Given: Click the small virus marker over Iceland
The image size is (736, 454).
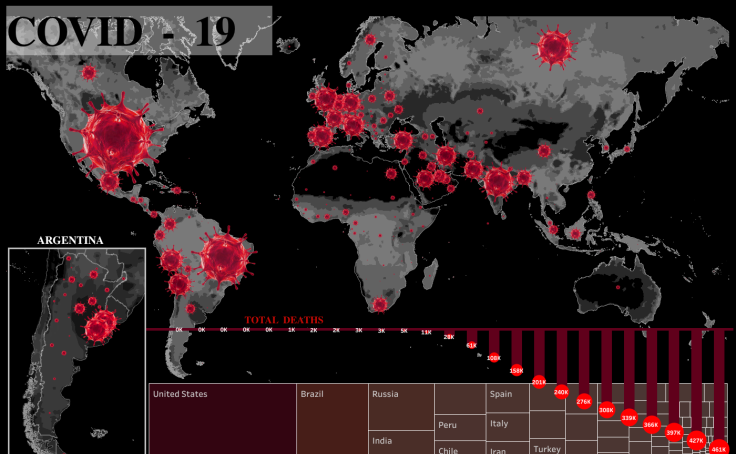Looking at the screenshot, I should pos(290,46).
